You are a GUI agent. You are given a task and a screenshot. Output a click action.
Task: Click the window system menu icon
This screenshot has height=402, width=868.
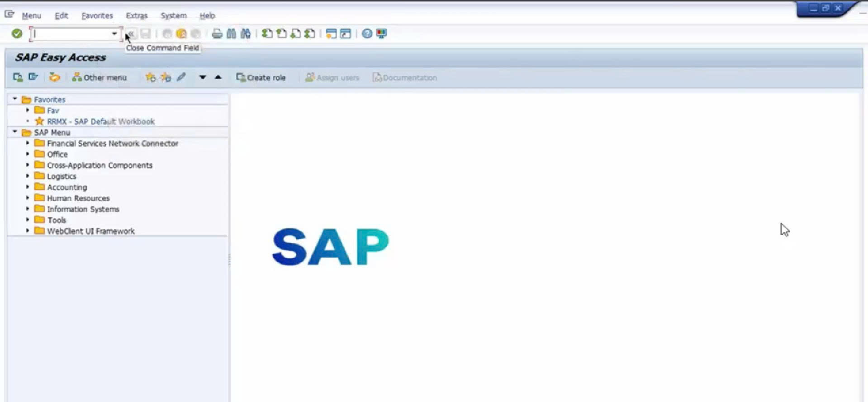pyautogui.click(x=9, y=14)
